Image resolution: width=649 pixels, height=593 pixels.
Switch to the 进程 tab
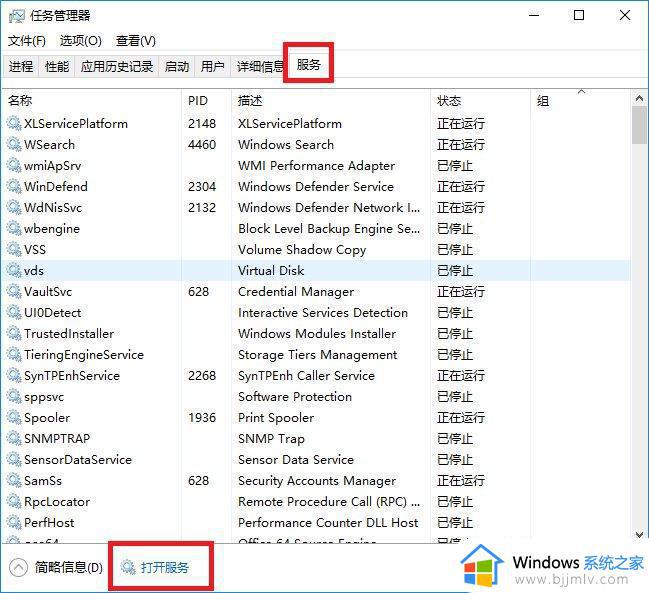[x=21, y=66]
